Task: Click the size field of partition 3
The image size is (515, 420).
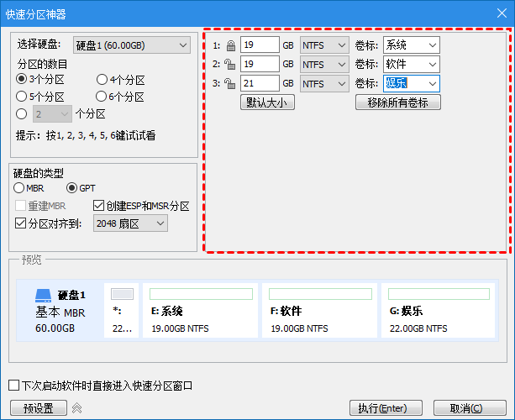Action: (x=259, y=84)
